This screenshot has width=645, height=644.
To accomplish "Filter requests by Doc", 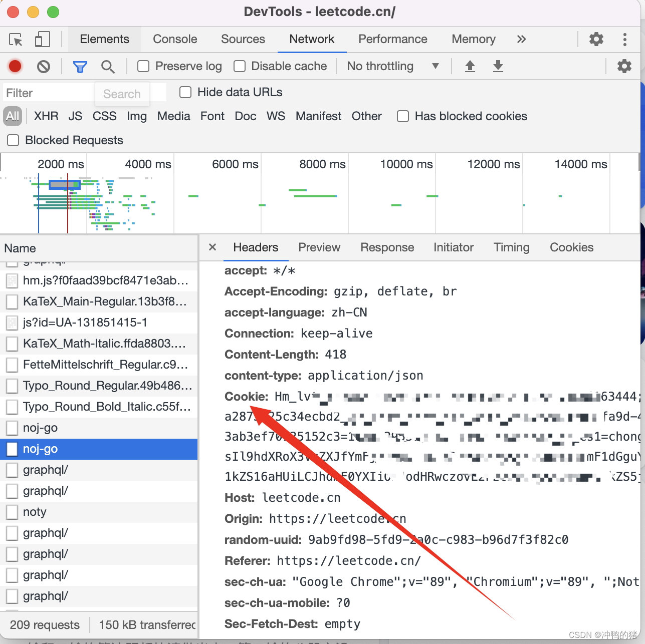I will [246, 116].
